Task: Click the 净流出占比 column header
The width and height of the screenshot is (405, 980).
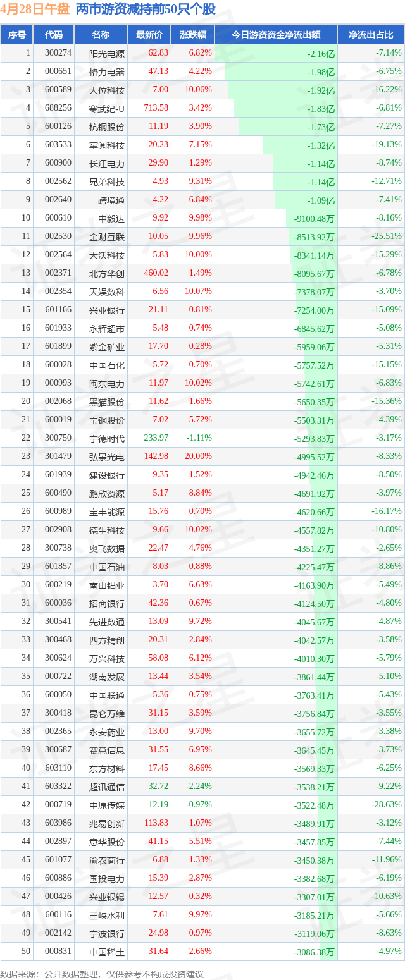Action: tap(371, 35)
